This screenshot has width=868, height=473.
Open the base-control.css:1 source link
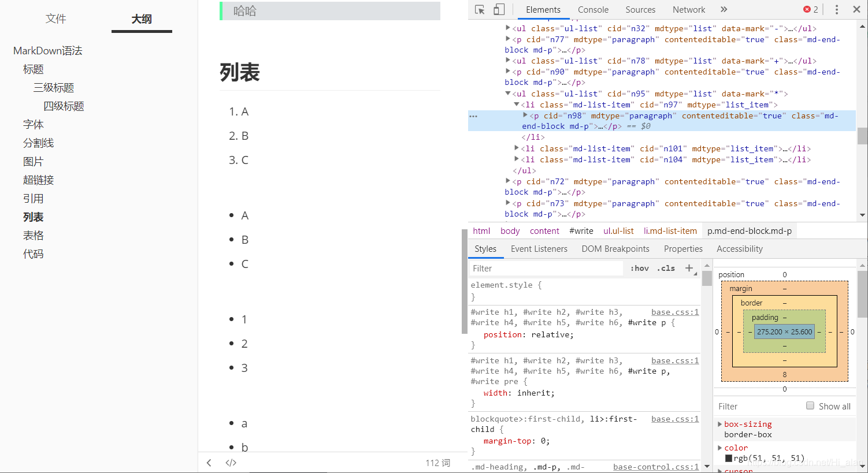[x=656, y=467]
